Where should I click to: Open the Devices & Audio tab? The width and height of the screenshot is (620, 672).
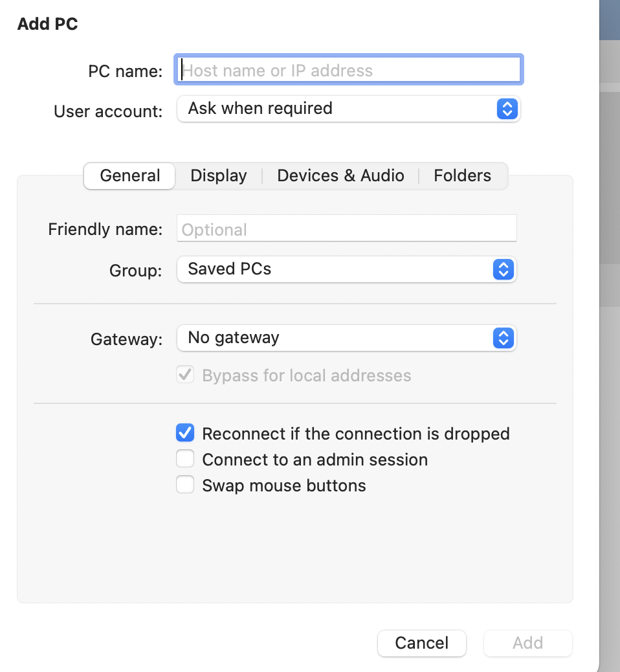340,176
